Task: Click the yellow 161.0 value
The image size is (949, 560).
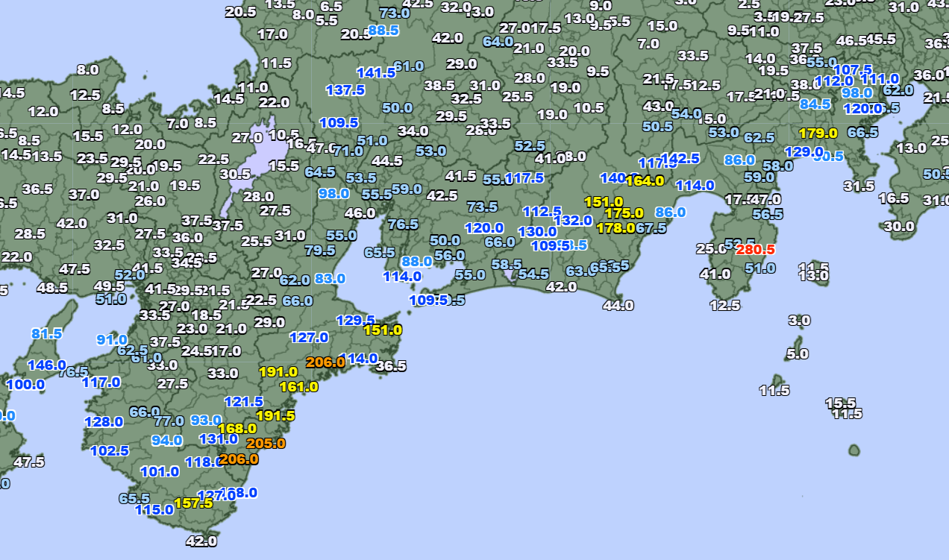Action: pos(299,386)
